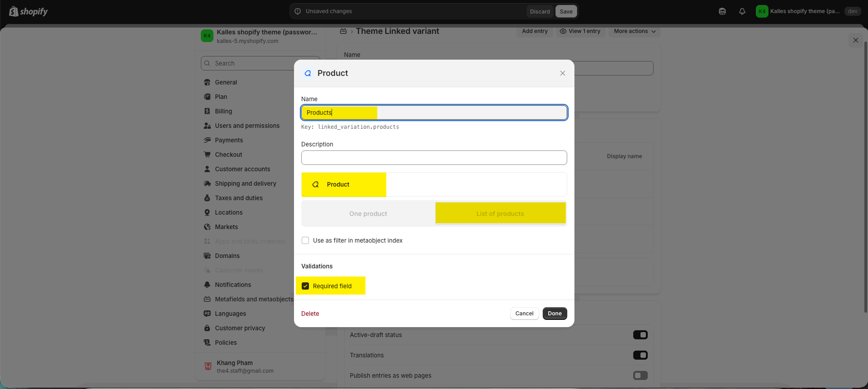Click into the Description input field

click(434, 158)
